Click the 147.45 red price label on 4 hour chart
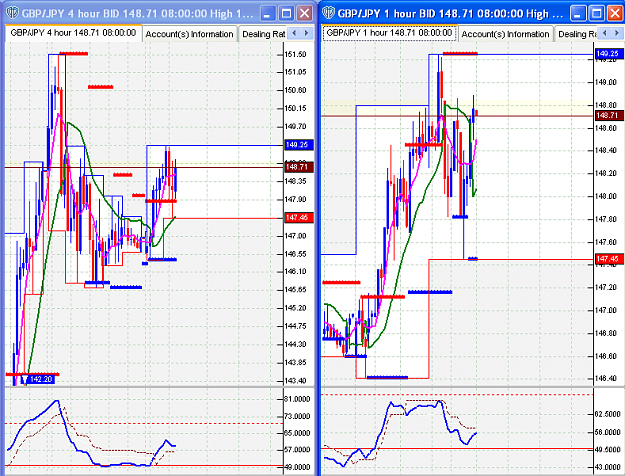This screenshot has height=476, width=625. pos(299,218)
